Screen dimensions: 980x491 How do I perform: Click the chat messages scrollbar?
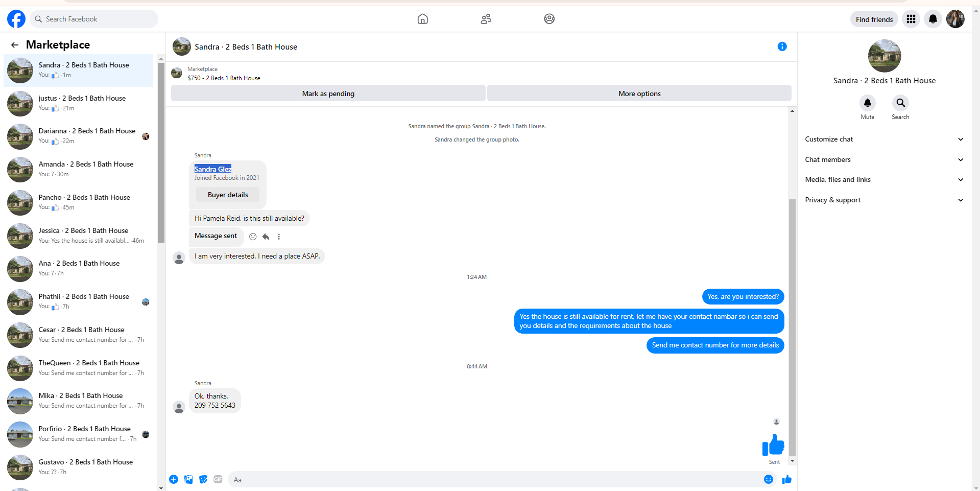click(792, 327)
